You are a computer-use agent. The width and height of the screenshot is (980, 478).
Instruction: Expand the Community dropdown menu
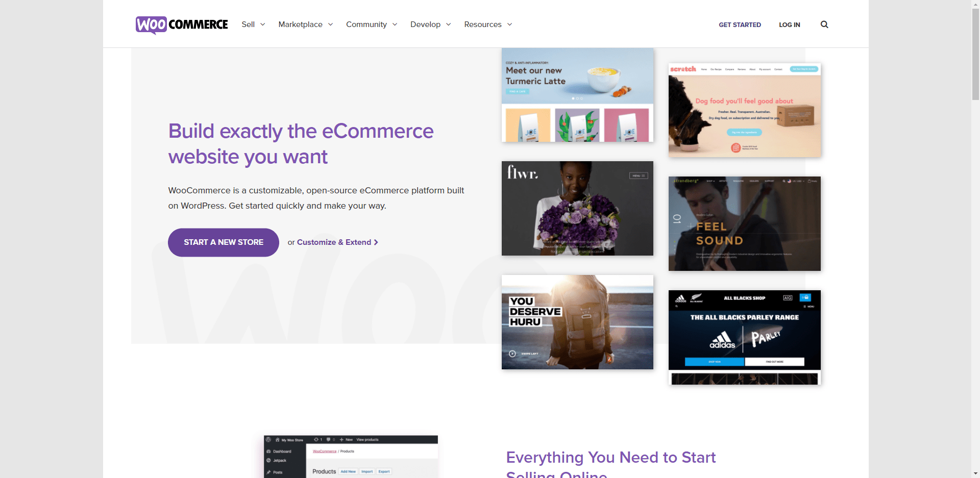click(372, 24)
